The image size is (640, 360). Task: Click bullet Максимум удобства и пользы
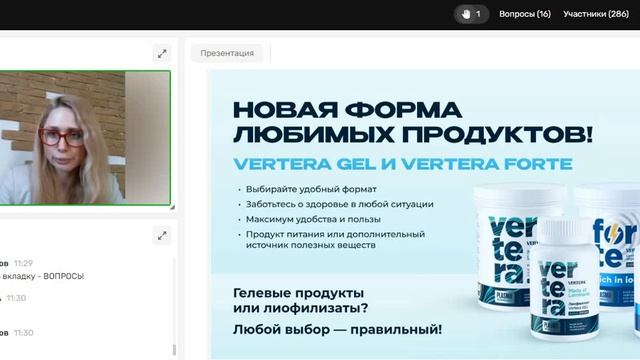coord(313,220)
